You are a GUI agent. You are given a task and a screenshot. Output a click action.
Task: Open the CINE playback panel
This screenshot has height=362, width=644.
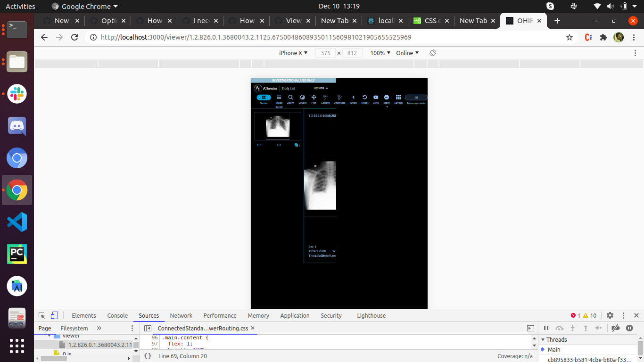click(376, 99)
